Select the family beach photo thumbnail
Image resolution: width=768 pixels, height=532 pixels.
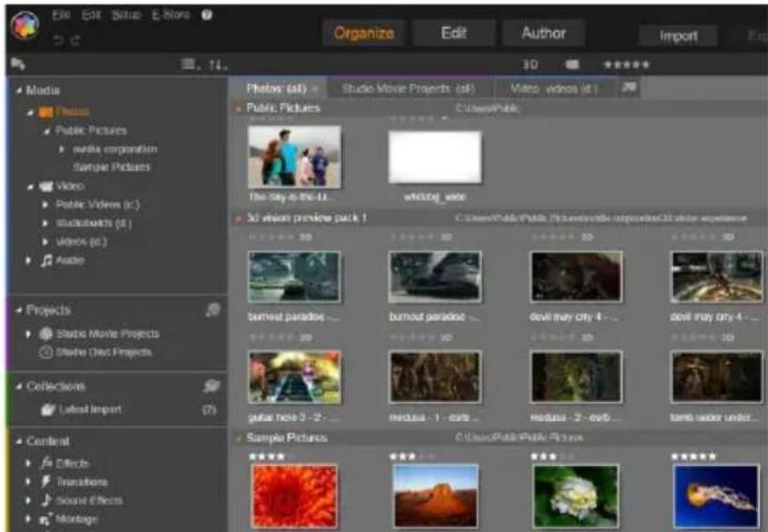(294, 157)
